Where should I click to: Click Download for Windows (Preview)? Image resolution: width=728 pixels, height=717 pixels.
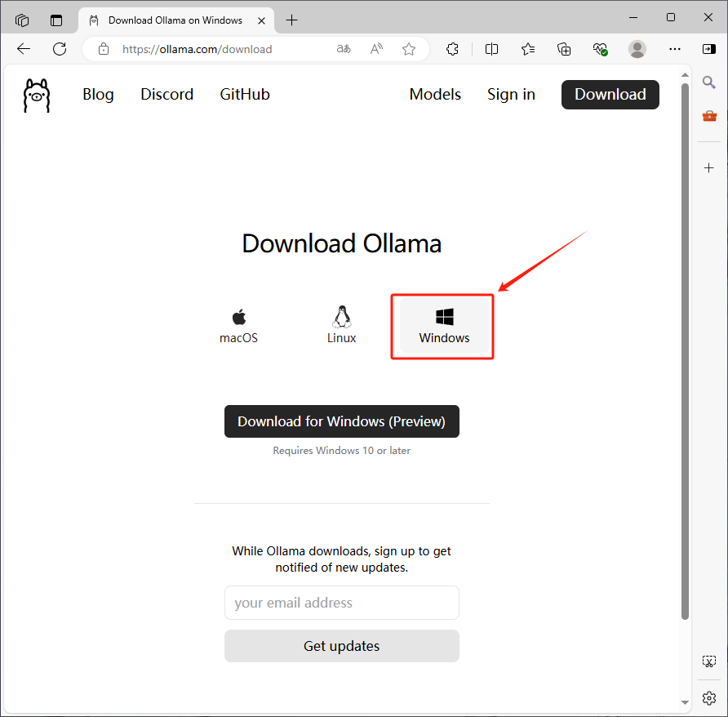pos(342,421)
